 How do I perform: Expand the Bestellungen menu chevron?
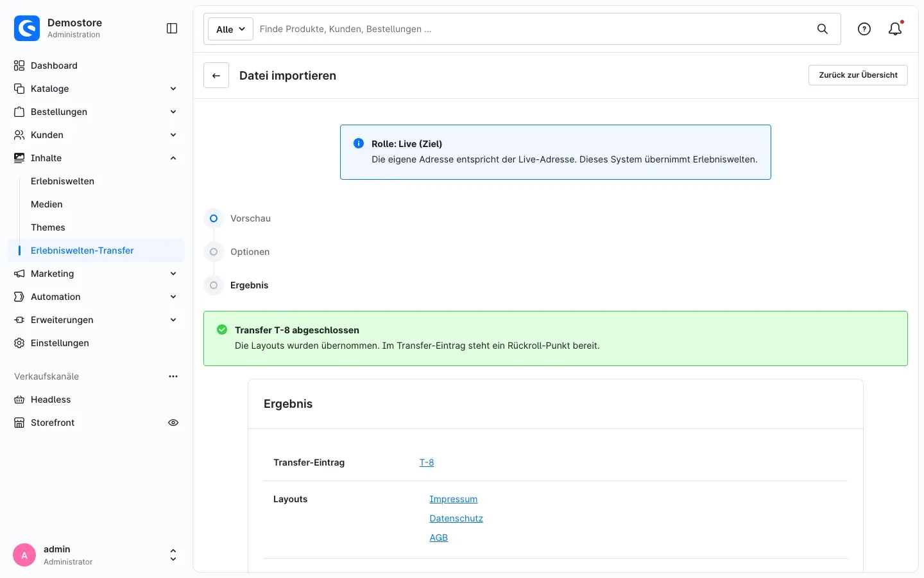173,112
